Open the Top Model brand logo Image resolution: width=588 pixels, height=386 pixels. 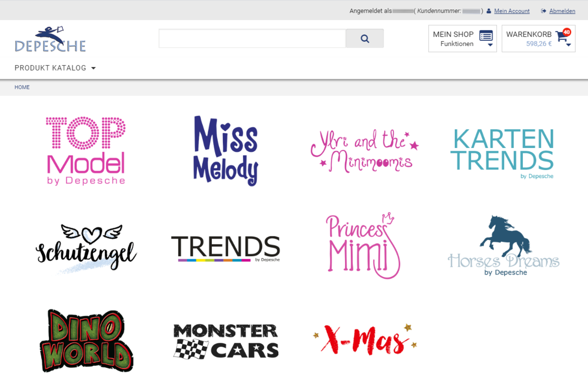click(x=86, y=151)
